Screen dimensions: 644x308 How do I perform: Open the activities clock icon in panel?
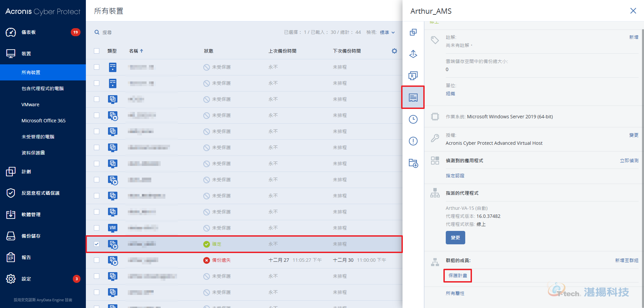[x=413, y=119]
